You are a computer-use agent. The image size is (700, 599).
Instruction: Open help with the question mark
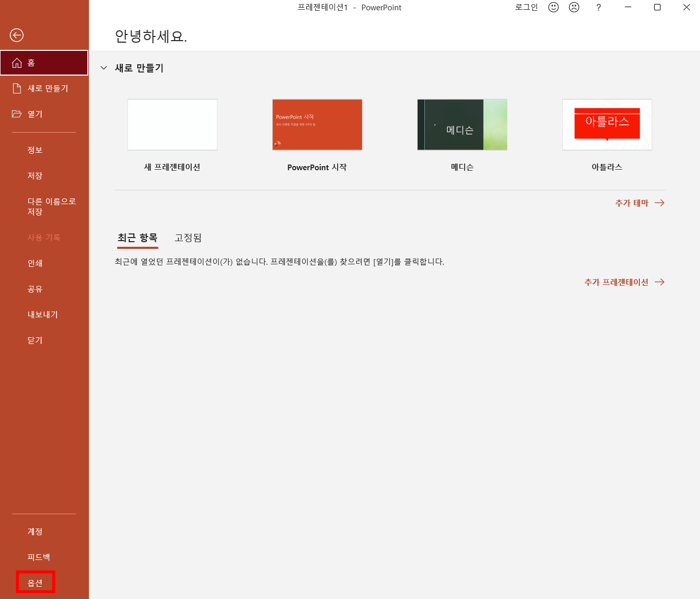pyautogui.click(x=598, y=7)
